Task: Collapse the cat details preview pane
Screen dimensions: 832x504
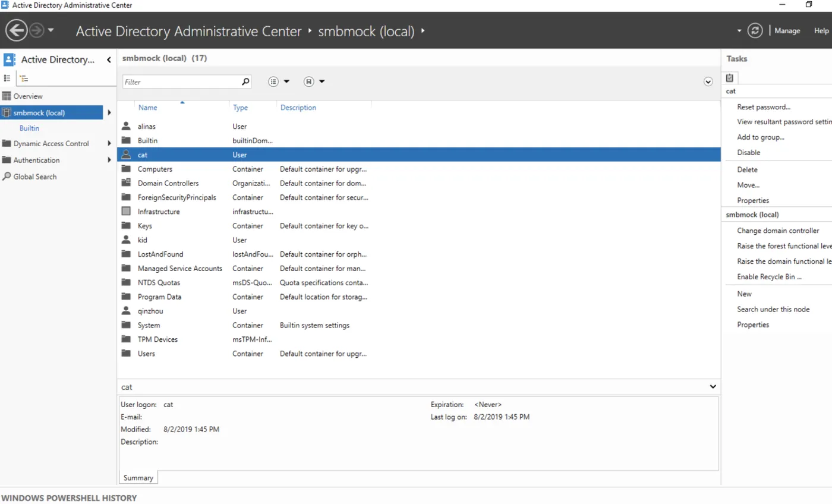Action: pos(713,387)
